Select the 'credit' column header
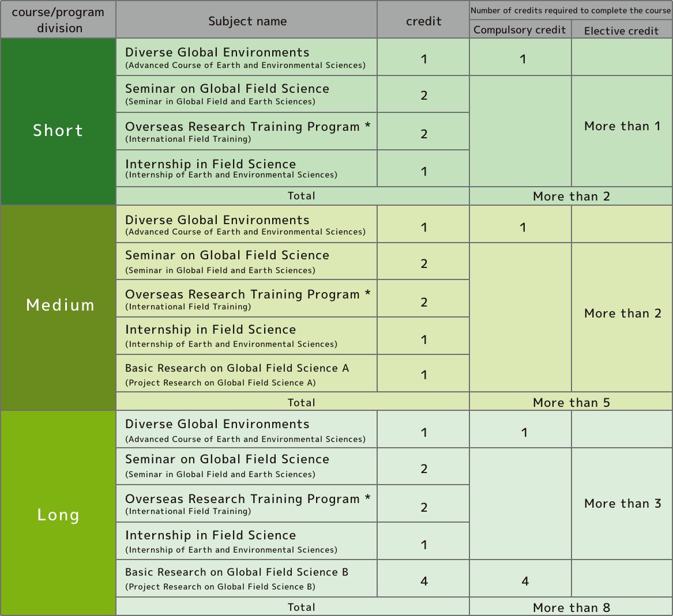The image size is (673, 616). (423, 21)
